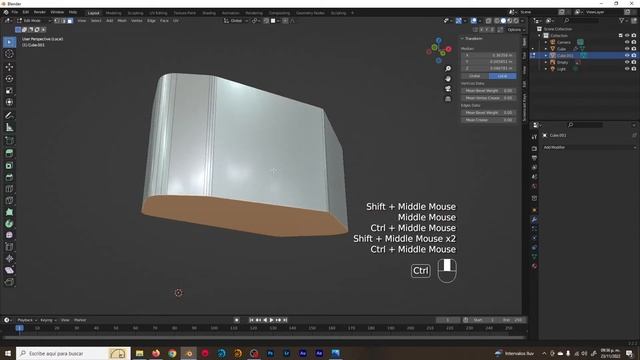Open the Global transform orientation dropdown
The width and height of the screenshot is (640, 360).
(236, 20)
